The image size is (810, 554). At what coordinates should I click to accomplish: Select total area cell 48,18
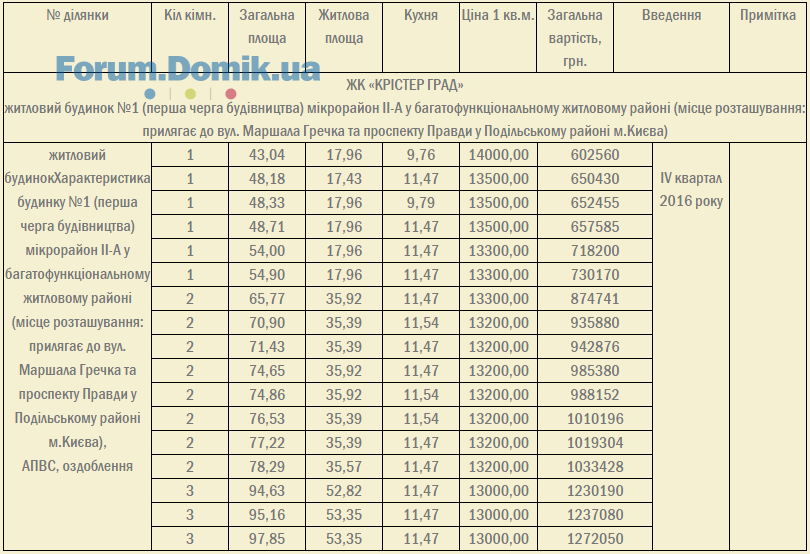(x=267, y=179)
